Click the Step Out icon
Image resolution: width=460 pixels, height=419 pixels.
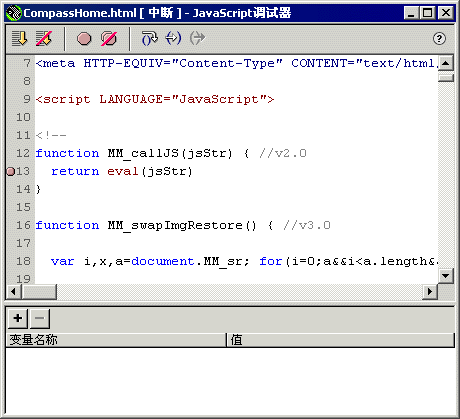(x=197, y=38)
